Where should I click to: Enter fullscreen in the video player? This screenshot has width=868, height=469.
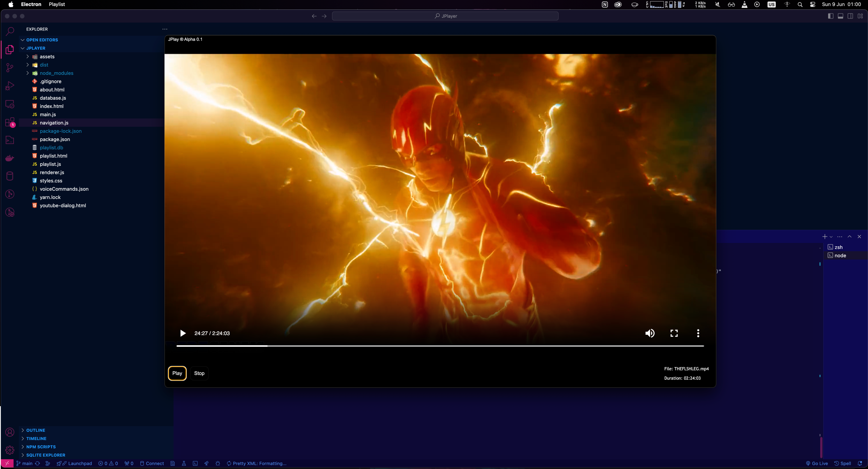coord(674,333)
